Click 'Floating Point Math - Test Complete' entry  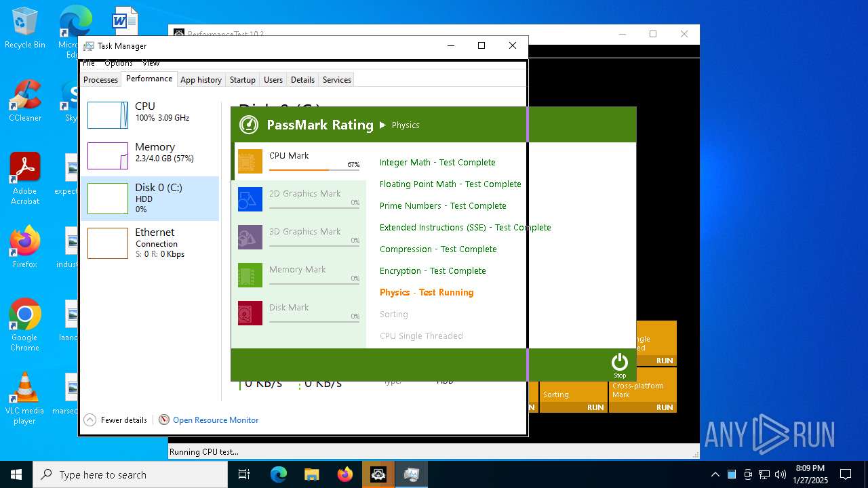pyautogui.click(x=450, y=184)
